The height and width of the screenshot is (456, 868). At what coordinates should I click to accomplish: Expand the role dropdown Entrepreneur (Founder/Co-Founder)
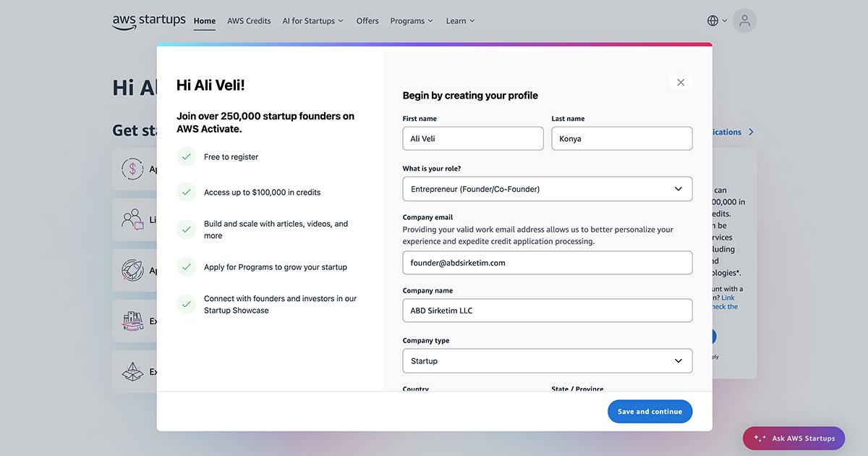[x=547, y=189]
